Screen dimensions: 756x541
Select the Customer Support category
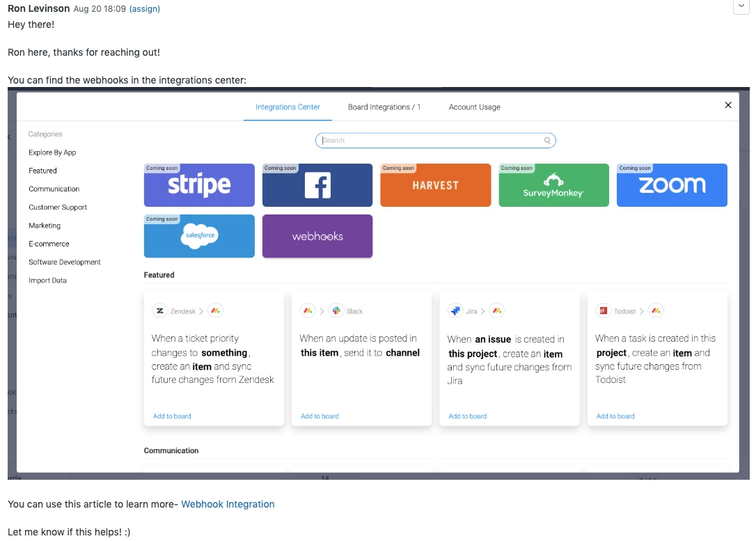58,207
